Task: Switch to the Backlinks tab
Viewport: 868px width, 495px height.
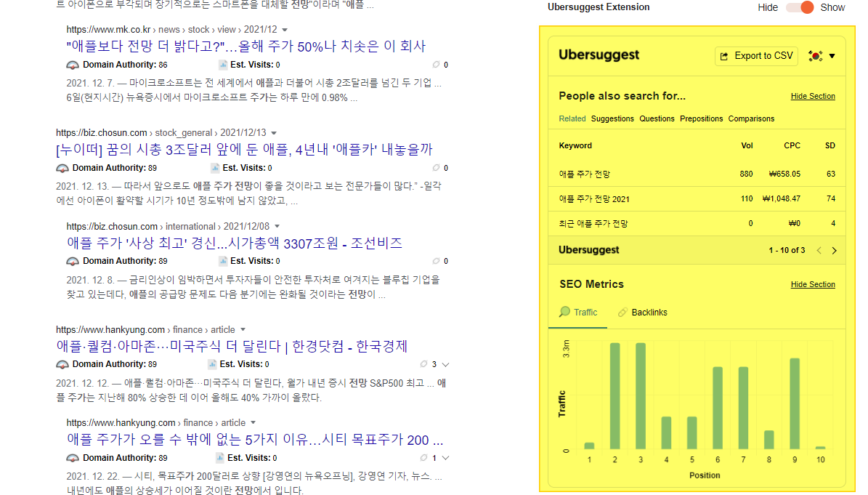Action: (x=642, y=313)
